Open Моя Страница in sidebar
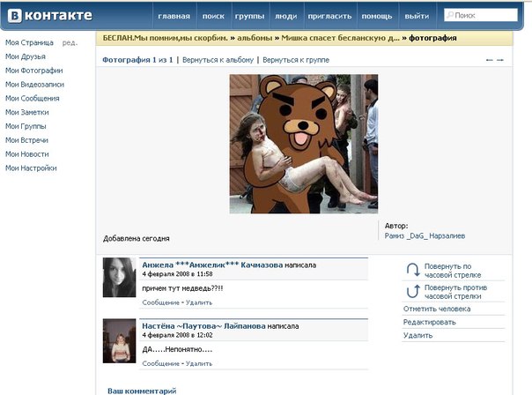Viewport: 532px width, 395px height. (x=29, y=43)
